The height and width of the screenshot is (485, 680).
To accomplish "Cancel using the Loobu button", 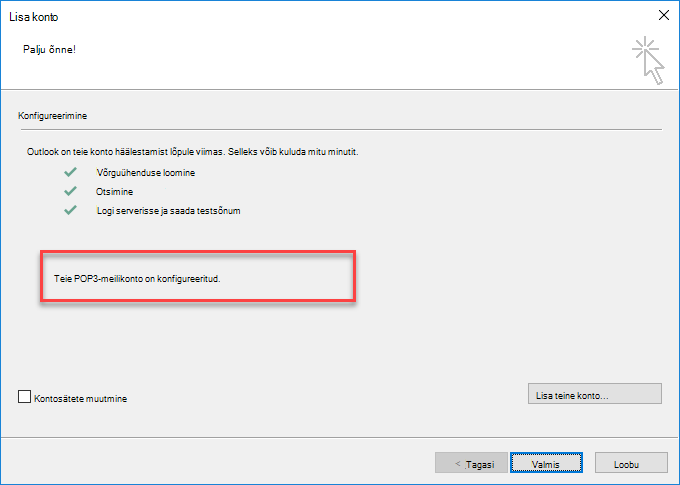I will [631, 462].
